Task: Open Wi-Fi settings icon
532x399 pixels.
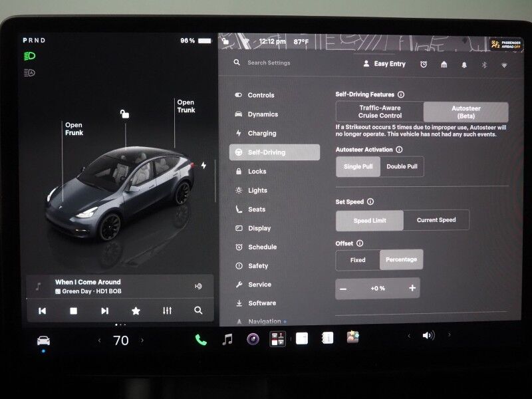Action: click(504, 65)
